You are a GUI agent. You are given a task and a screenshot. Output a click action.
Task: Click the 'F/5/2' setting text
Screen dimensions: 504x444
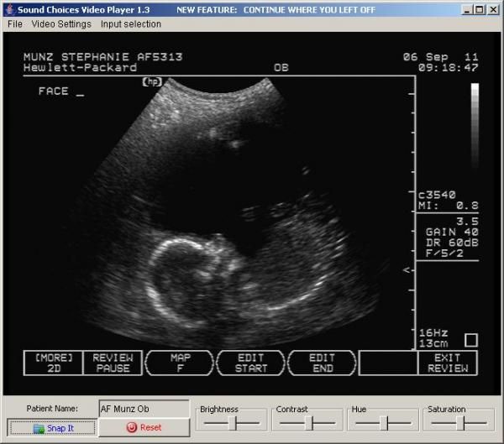click(444, 253)
